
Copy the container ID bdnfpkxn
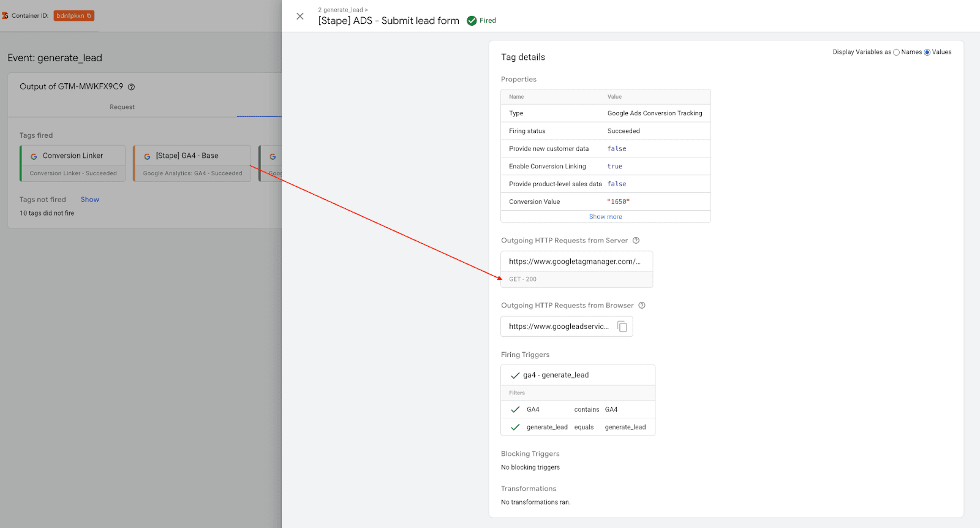click(89, 16)
